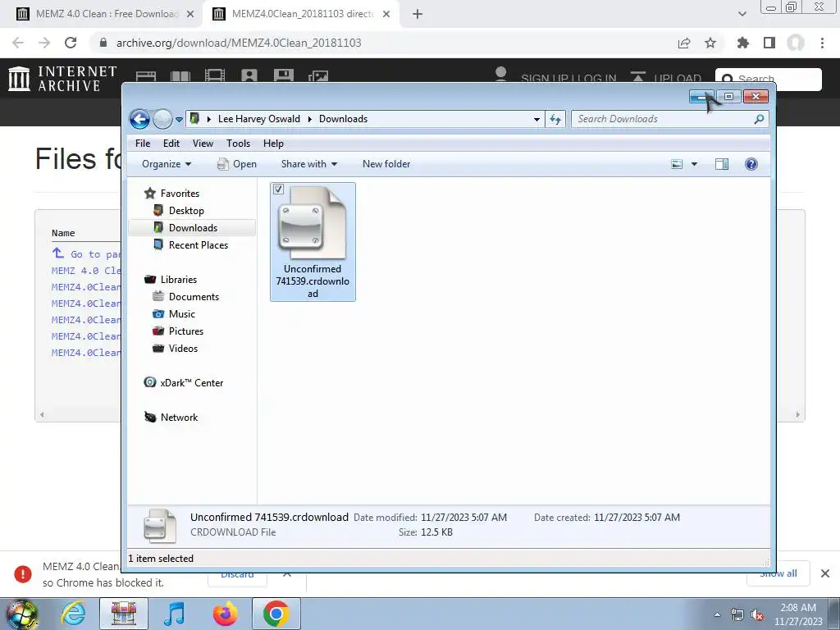Open the View menu in Explorer
Image resolution: width=840 pixels, height=630 pixels.
[x=203, y=144]
